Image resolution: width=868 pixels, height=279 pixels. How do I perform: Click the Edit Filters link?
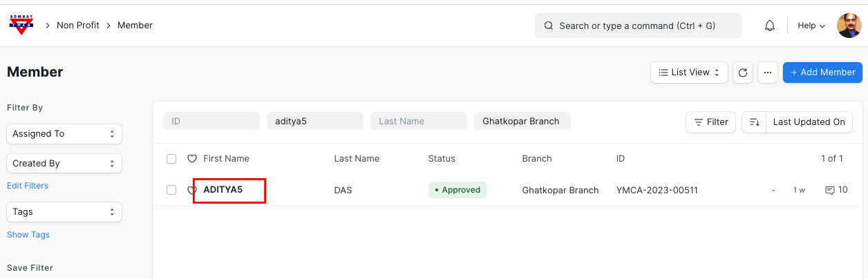(x=28, y=186)
